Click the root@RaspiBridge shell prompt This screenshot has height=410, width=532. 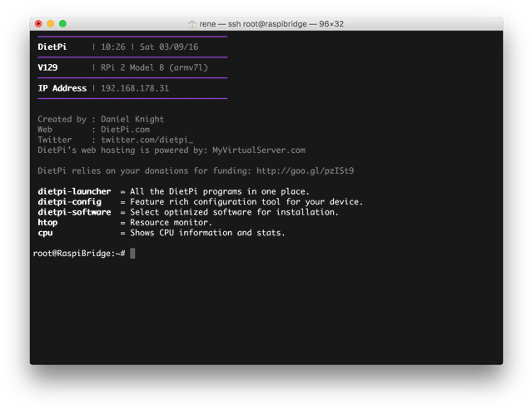tap(78, 254)
